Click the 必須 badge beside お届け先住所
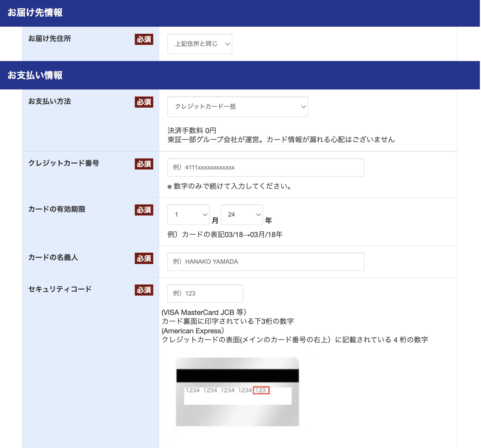 (144, 39)
